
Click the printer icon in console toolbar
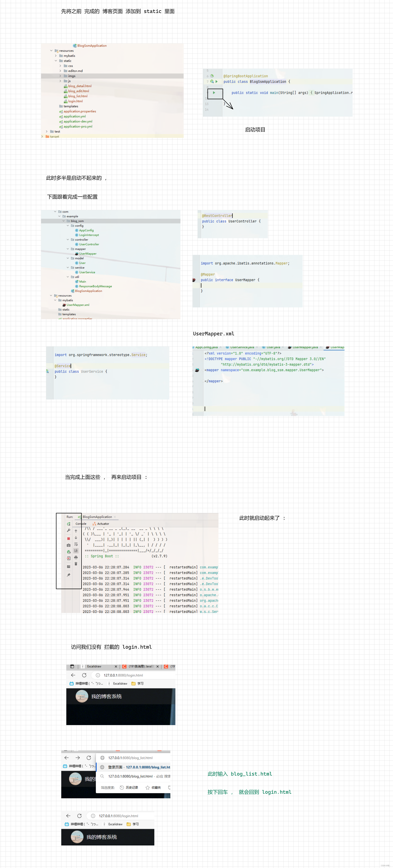76,557
